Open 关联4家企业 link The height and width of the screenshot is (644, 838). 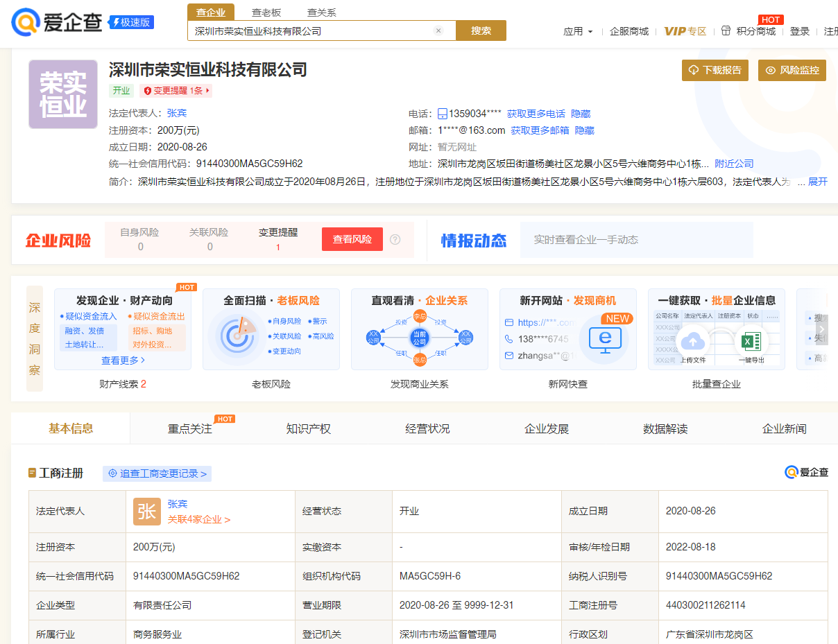click(198, 519)
